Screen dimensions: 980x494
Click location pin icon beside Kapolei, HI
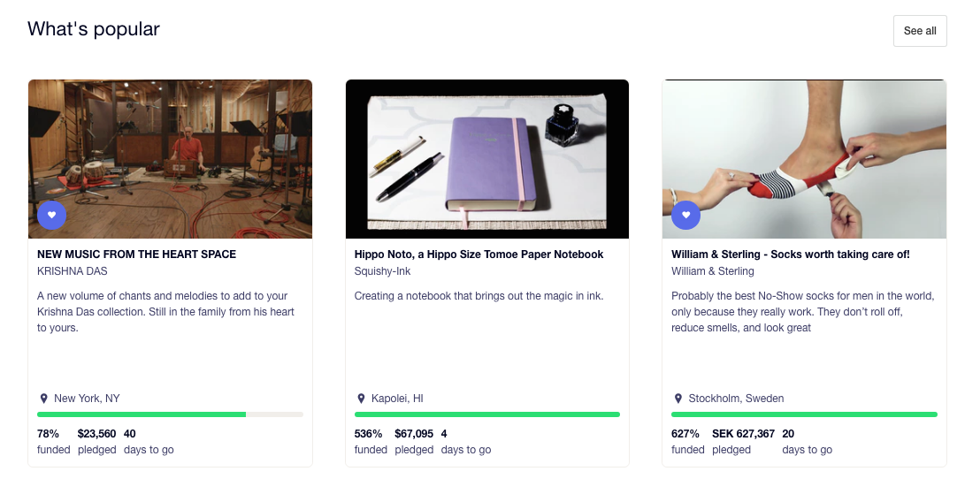(361, 399)
